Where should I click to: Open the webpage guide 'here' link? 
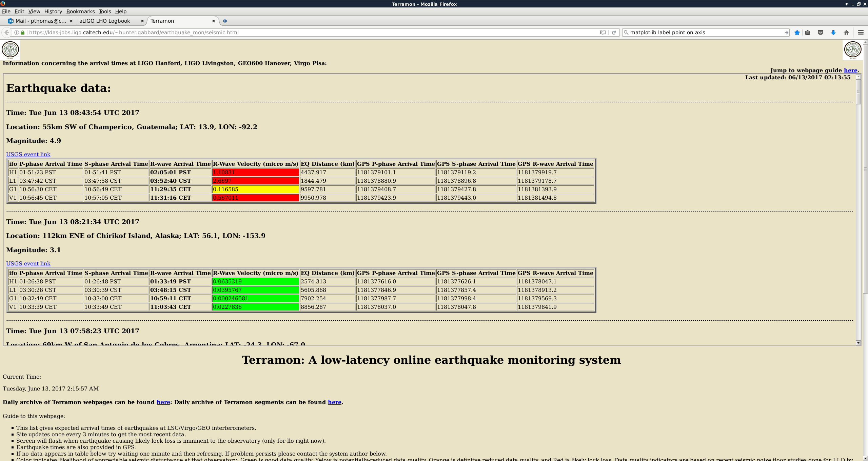(850, 70)
